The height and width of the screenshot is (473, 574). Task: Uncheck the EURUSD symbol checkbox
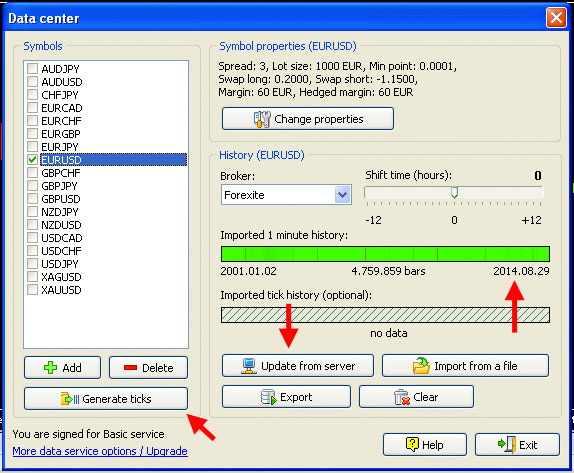click(x=33, y=160)
